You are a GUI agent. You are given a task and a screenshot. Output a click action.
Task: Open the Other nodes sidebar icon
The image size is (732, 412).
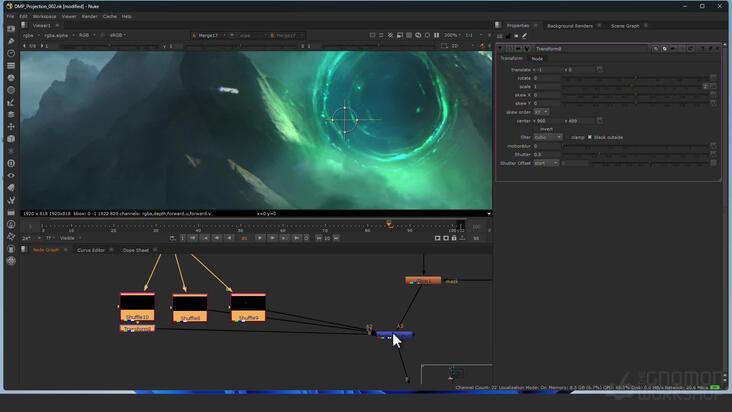pyautogui.click(x=11, y=212)
